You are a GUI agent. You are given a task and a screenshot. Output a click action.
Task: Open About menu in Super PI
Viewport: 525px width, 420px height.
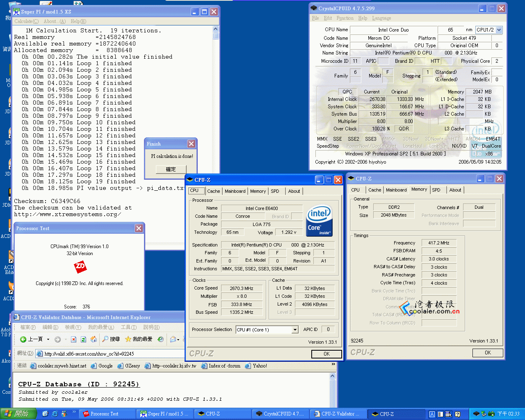point(55,21)
